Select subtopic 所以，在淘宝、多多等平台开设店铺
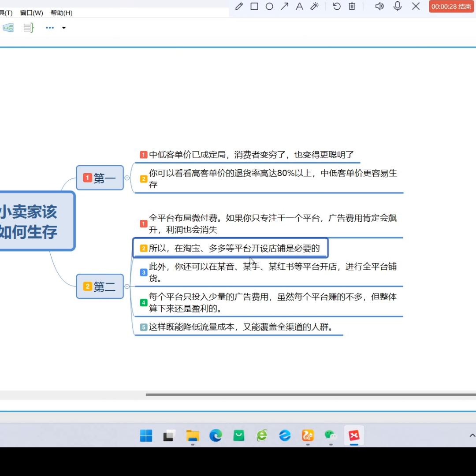This screenshot has width=476, height=476. click(231, 248)
